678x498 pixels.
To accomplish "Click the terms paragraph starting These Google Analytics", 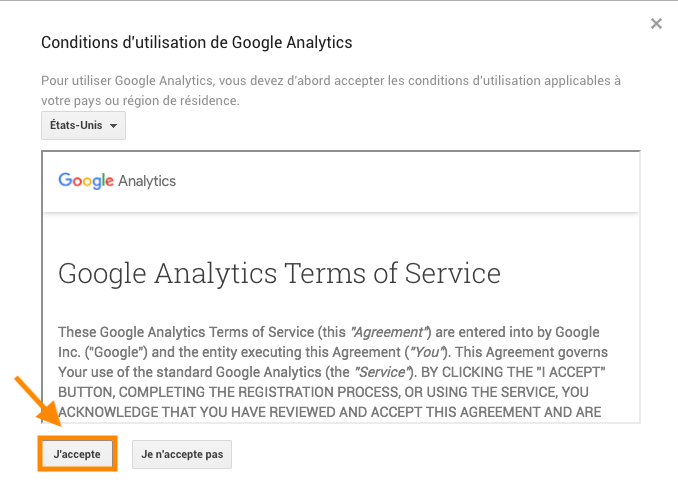I will point(333,372).
